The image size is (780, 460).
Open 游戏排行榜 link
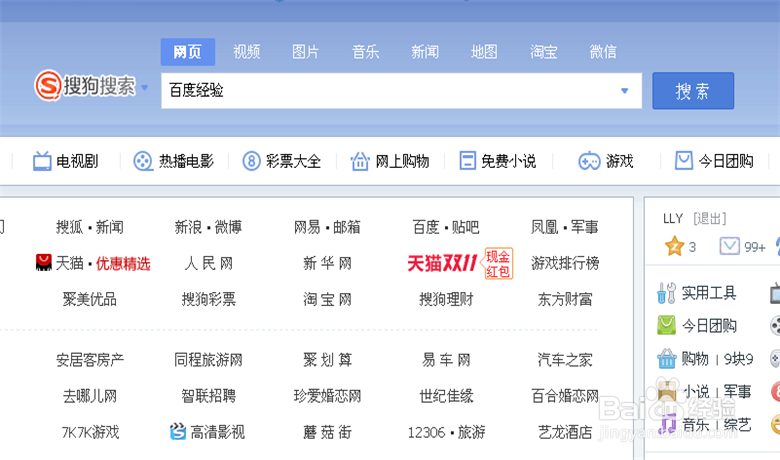click(x=565, y=263)
